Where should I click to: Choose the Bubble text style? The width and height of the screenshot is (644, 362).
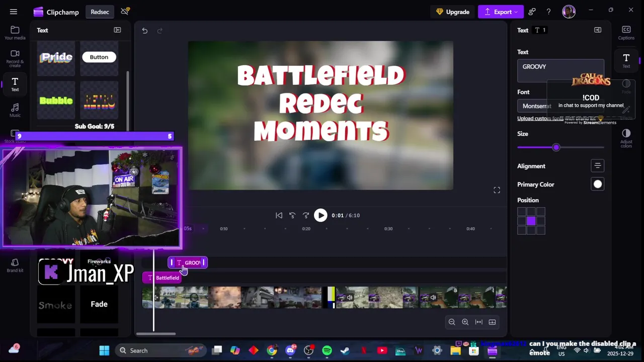pos(56,101)
